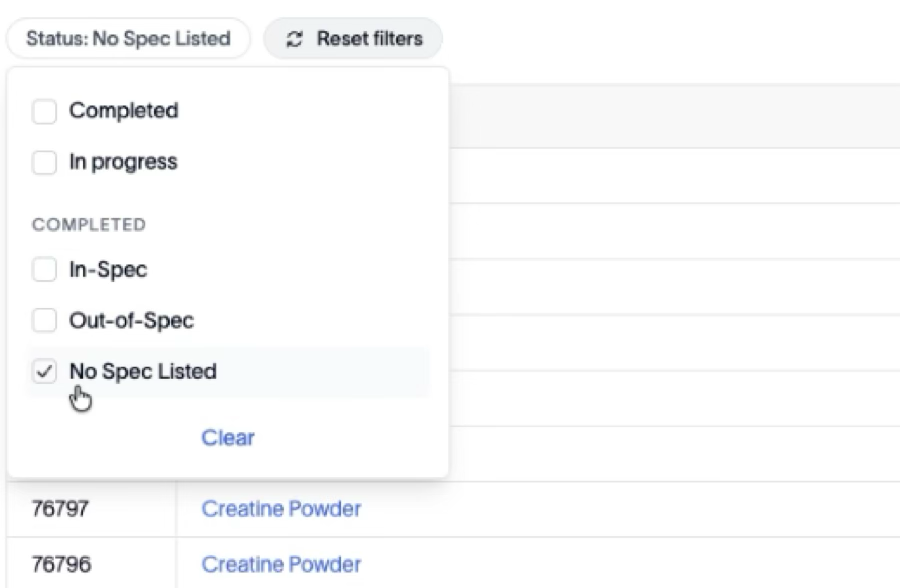Click the No Spec Listed option text

click(143, 372)
